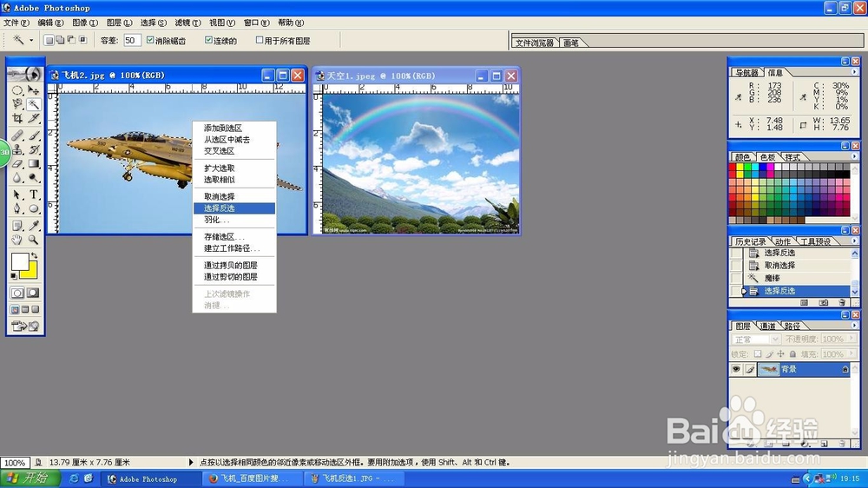Image resolution: width=868 pixels, height=488 pixels.
Task: Hide the 背景 layer eye icon
Action: (x=736, y=369)
